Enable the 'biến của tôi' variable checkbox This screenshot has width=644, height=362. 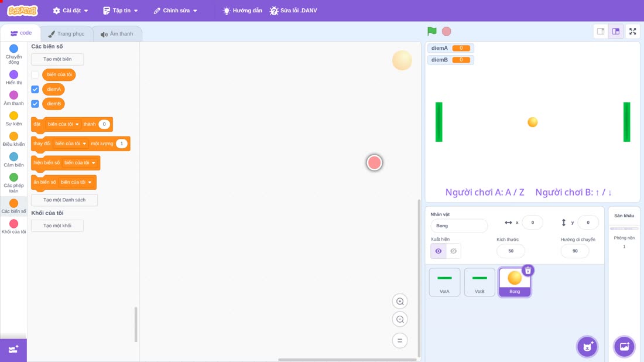click(x=35, y=75)
